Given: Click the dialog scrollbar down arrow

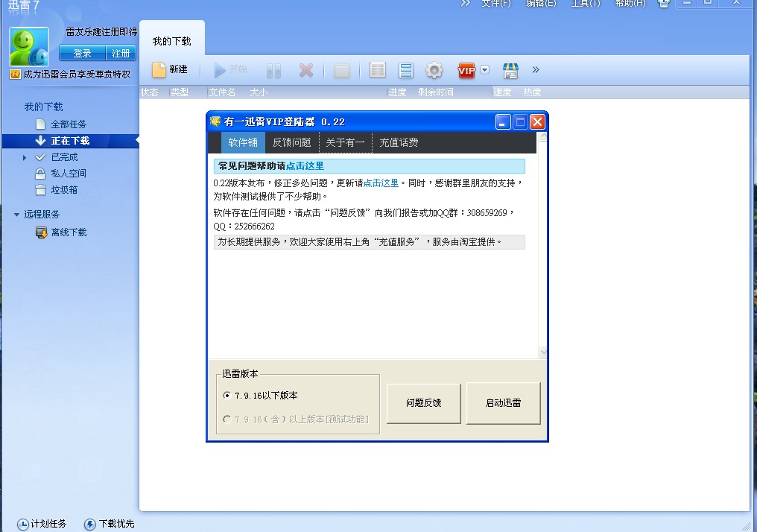Looking at the screenshot, I should coord(542,353).
